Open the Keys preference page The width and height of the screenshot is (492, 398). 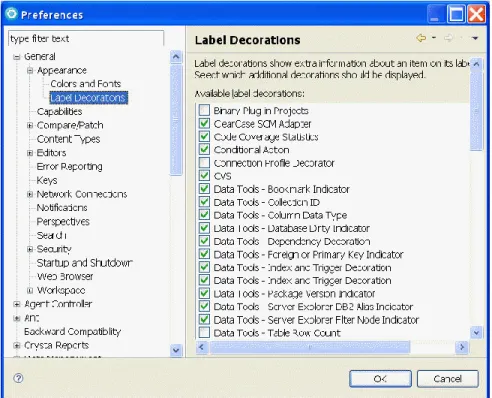pos(47,180)
